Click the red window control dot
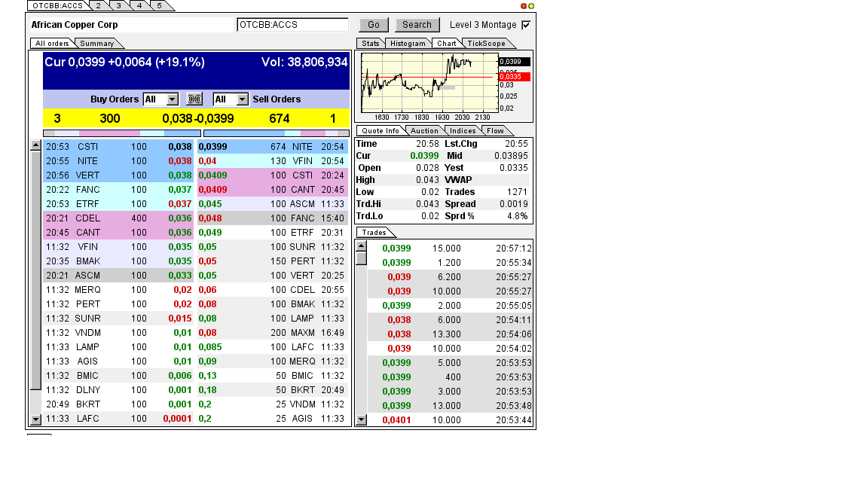Viewport: 868px width, 488px height. pos(524,6)
